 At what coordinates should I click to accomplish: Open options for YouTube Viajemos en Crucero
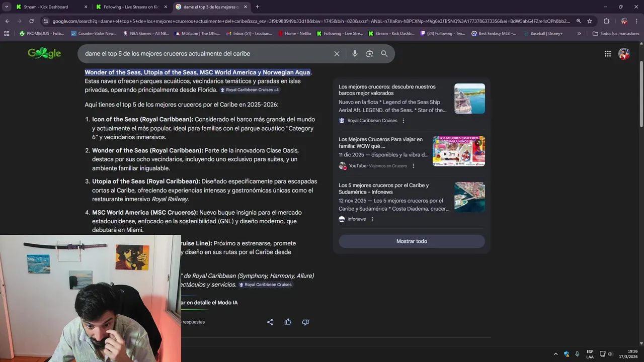414,166
